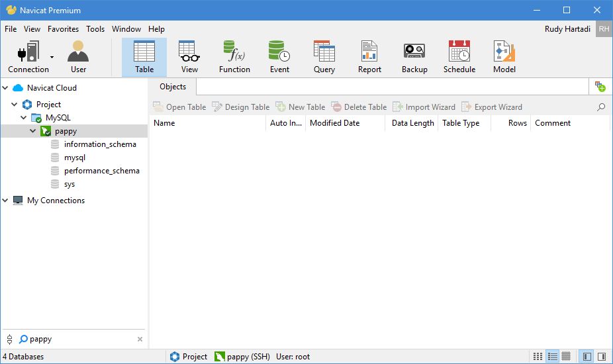The image size is (613, 364).
Task: Collapse the Project tree node
Action: click(15, 105)
